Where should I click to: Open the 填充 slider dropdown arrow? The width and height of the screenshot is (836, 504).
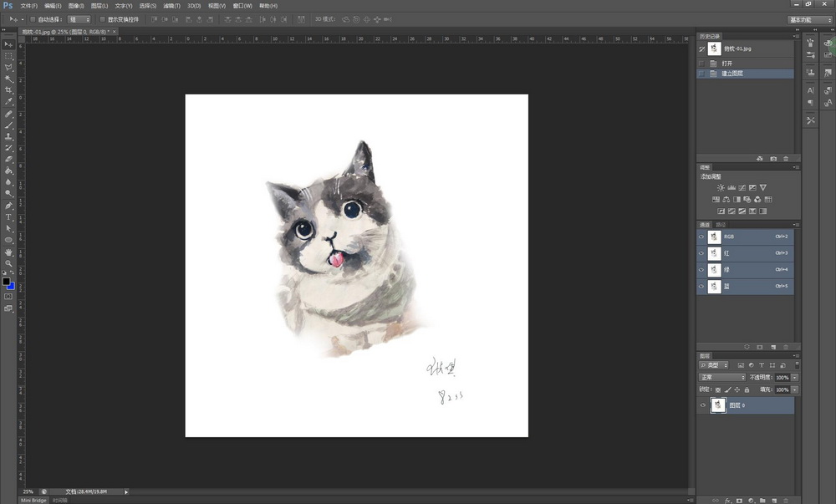pos(795,390)
